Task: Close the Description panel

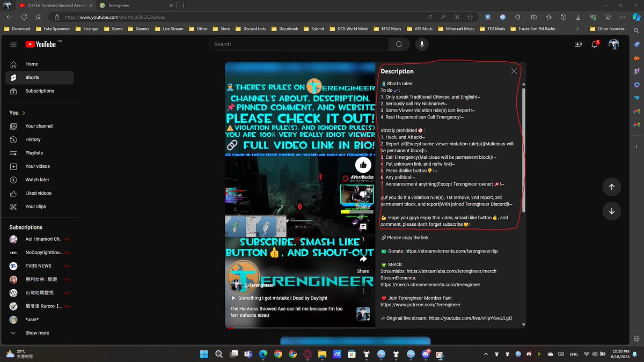Action: click(514, 71)
